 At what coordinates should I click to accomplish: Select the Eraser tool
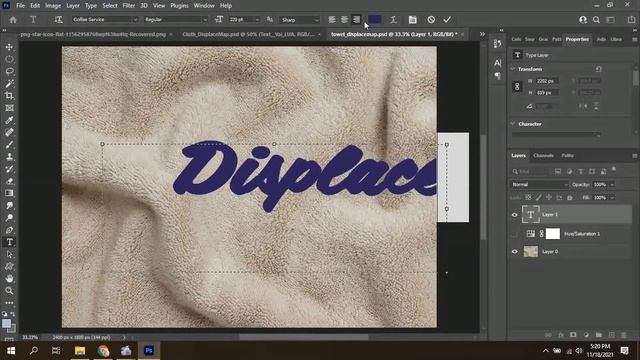click(x=9, y=181)
